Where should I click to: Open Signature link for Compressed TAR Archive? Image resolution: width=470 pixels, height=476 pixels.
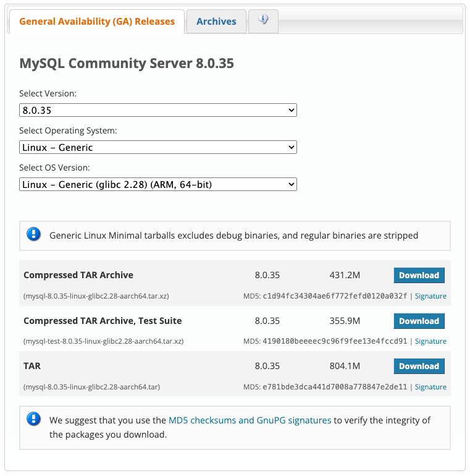point(430,296)
